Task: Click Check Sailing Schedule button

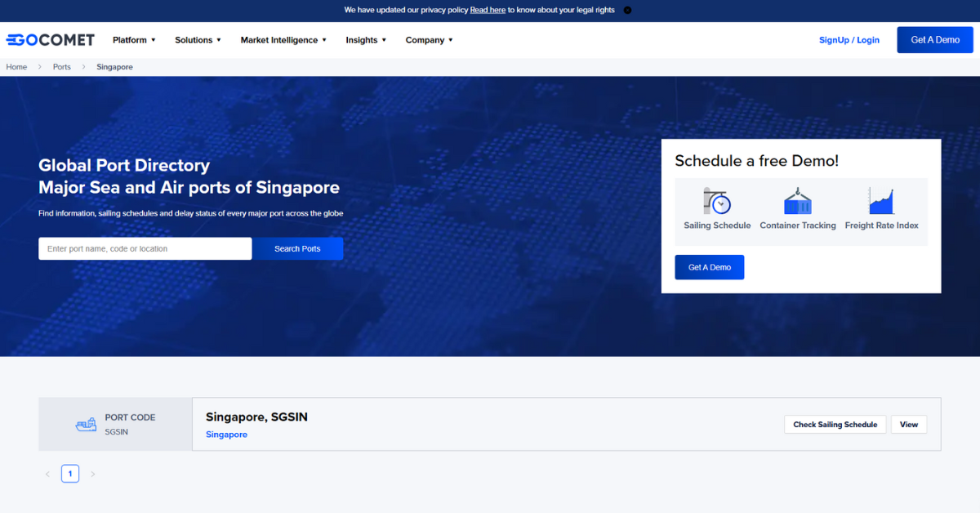Action: point(835,425)
